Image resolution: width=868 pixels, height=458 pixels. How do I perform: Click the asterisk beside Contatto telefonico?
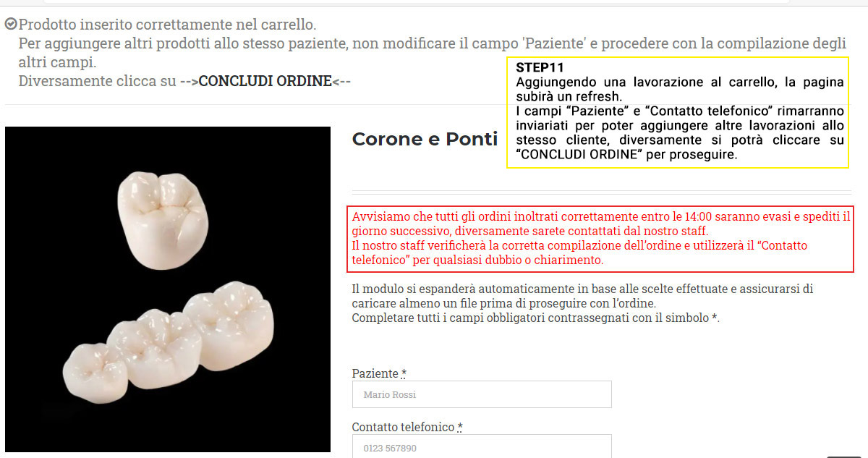(460, 426)
